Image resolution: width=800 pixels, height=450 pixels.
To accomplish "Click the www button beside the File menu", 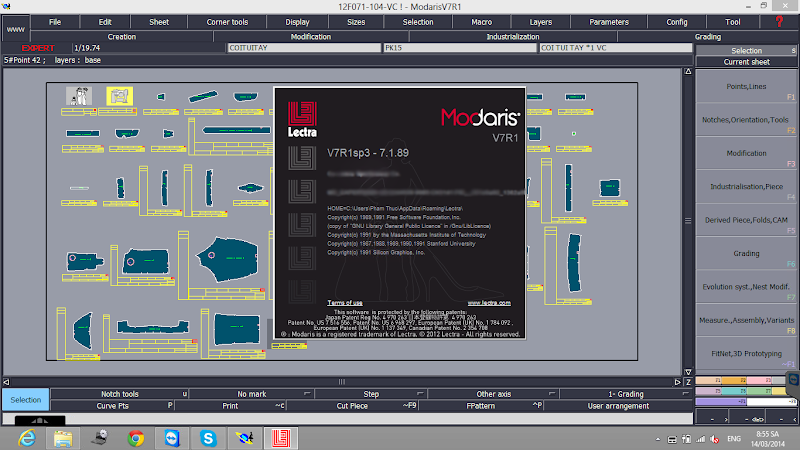I will pos(15,29).
